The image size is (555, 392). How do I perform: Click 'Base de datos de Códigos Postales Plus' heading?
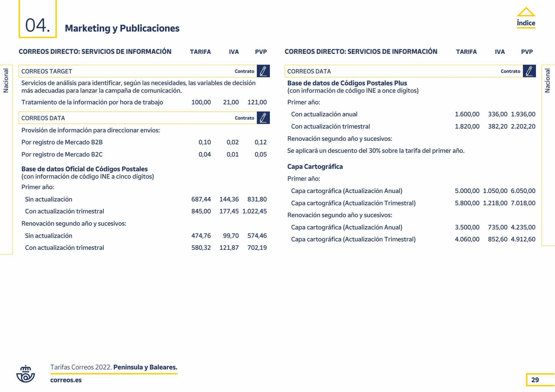tap(347, 83)
